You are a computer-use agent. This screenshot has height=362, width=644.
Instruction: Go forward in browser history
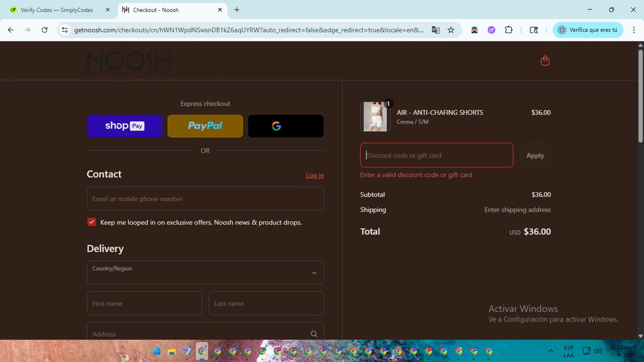pyautogui.click(x=27, y=30)
